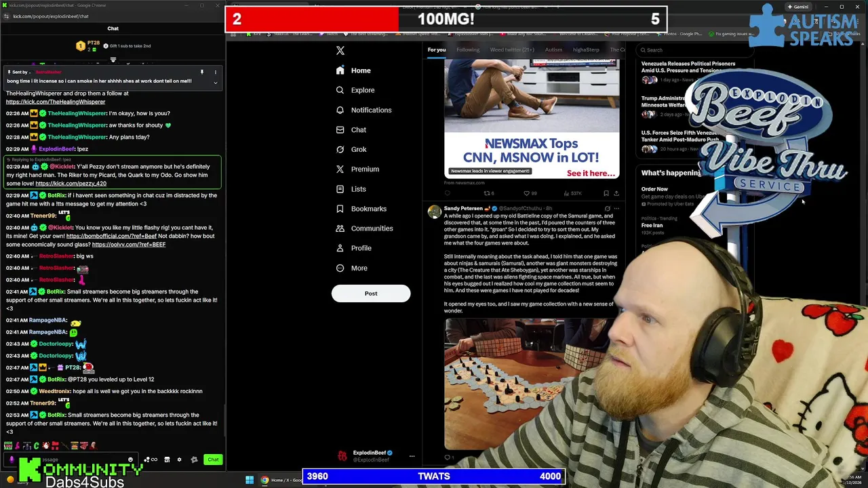Open kick.com/pezzy_420 link in chat
868x488 pixels.
point(71,183)
